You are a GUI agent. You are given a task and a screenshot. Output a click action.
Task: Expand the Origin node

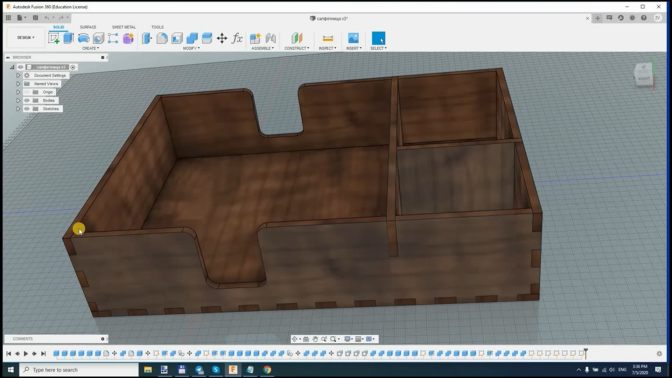(x=18, y=92)
